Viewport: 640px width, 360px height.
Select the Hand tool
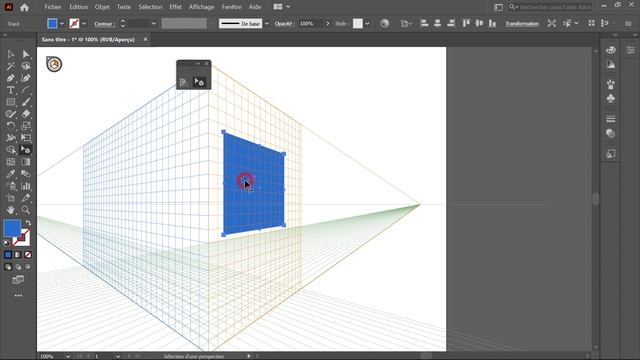pos(11,210)
